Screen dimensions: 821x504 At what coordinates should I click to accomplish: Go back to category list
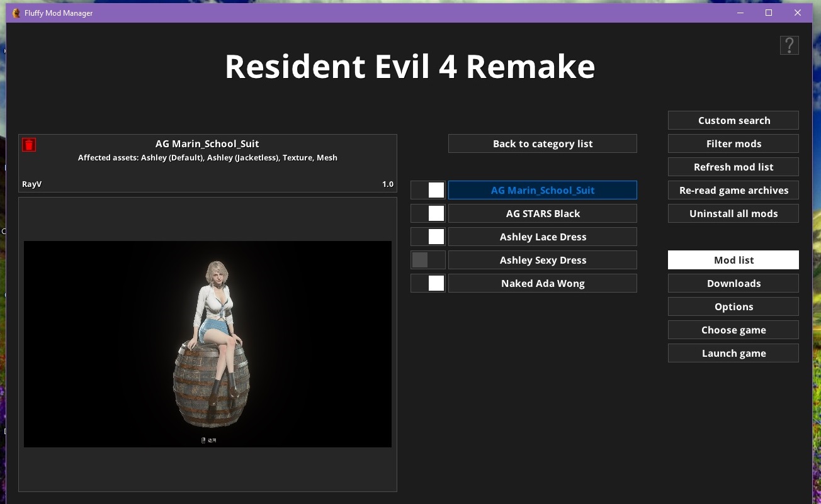coord(543,143)
